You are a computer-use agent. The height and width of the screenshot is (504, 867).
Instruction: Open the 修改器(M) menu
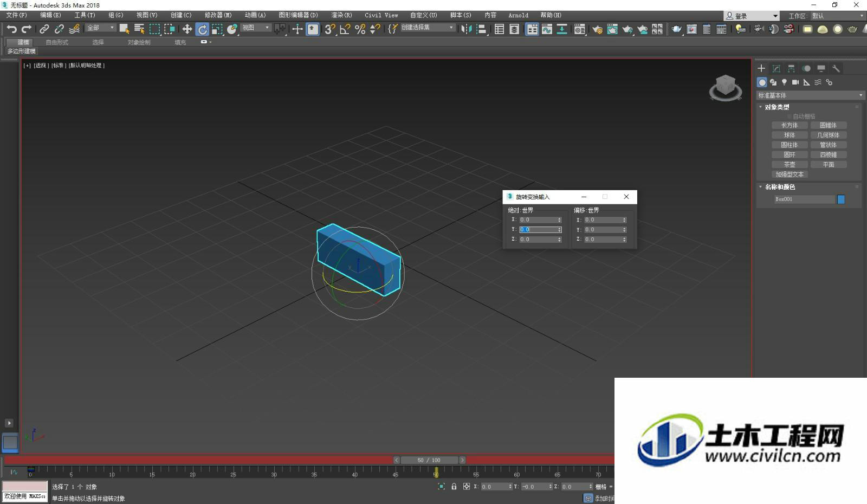(x=218, y=15)
